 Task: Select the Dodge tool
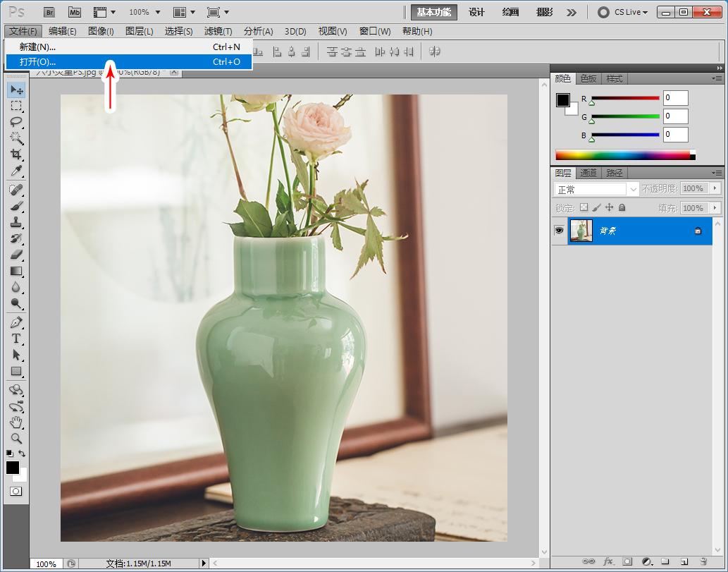[x=16, y=303]
